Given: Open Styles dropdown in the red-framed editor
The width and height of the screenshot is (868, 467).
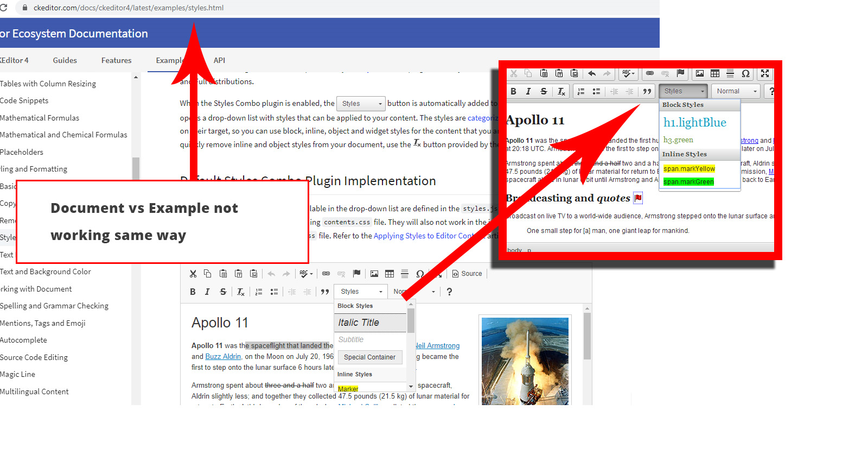Looking at the screenshot, I should click(684, 91).
